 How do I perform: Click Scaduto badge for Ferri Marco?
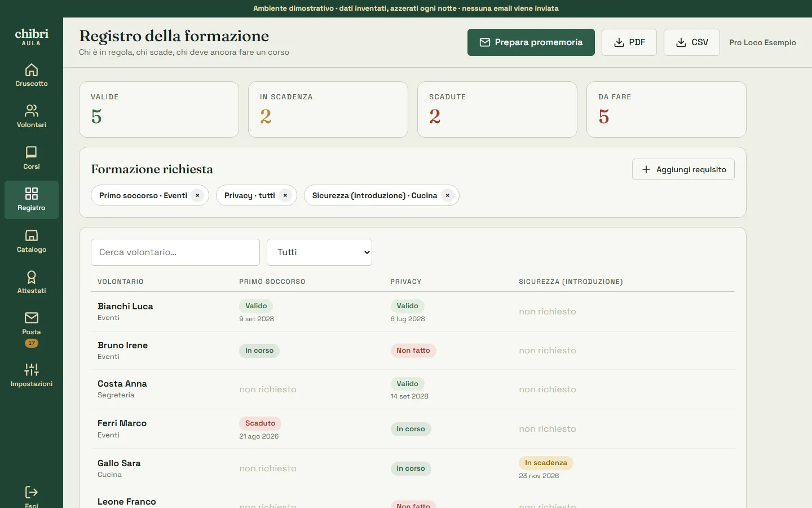click(x=261, y=423)
